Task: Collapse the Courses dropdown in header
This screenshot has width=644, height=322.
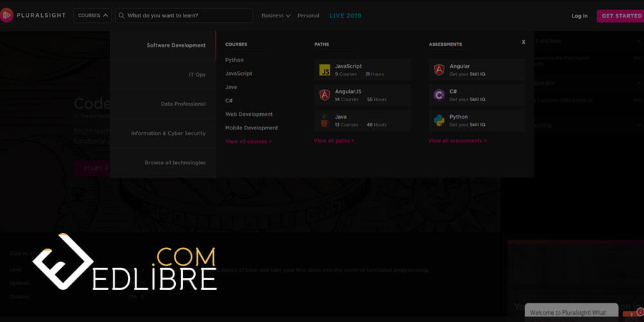Action: 92,15
